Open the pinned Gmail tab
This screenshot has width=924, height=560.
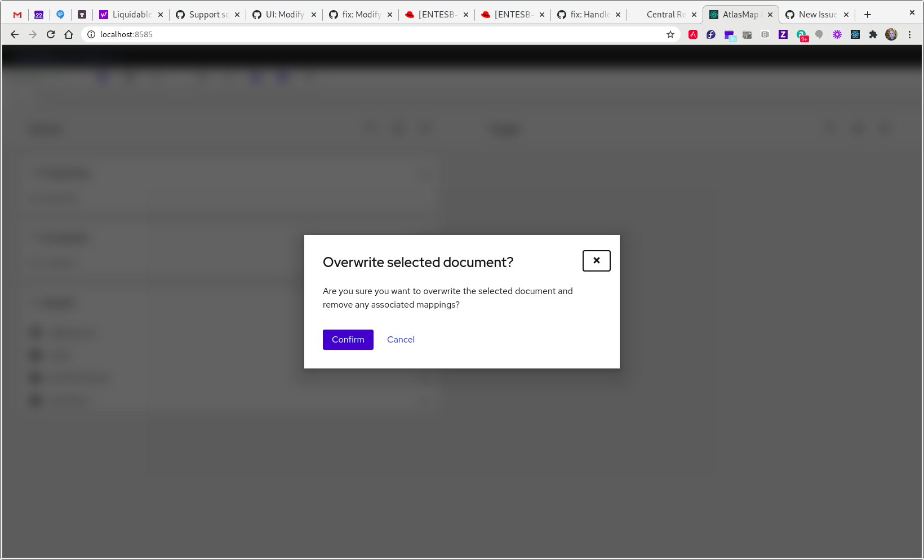17,15
